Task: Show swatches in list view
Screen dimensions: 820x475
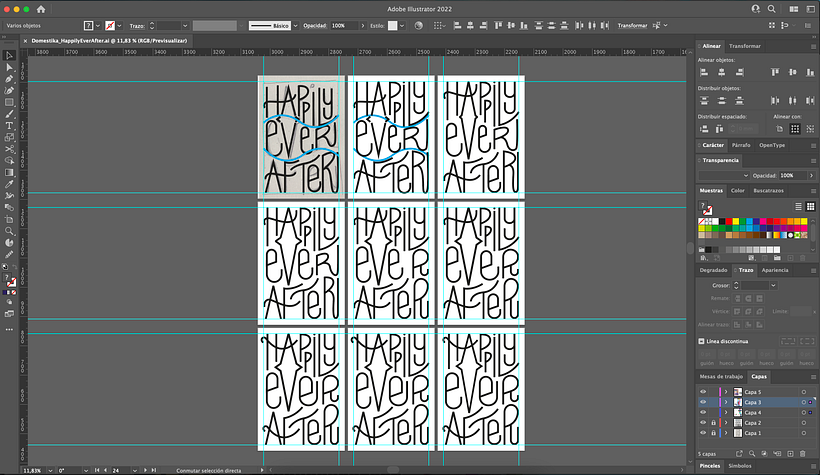Action: click(798, 207)
